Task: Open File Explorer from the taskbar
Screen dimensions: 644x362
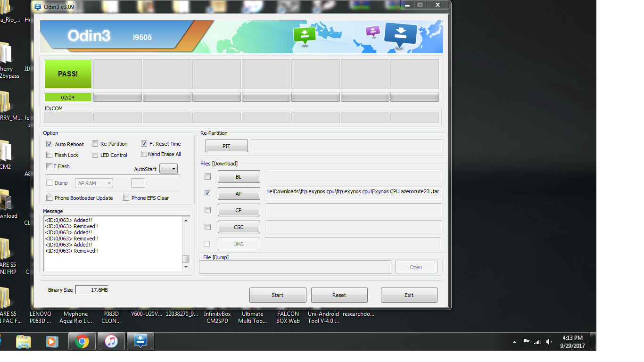Action: (23, 341)
